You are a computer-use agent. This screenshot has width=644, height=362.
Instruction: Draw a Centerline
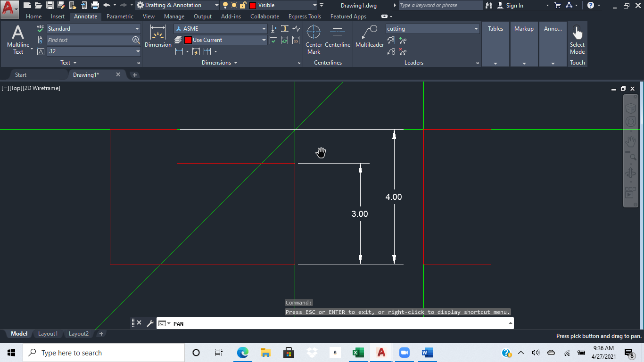[338, 38]
